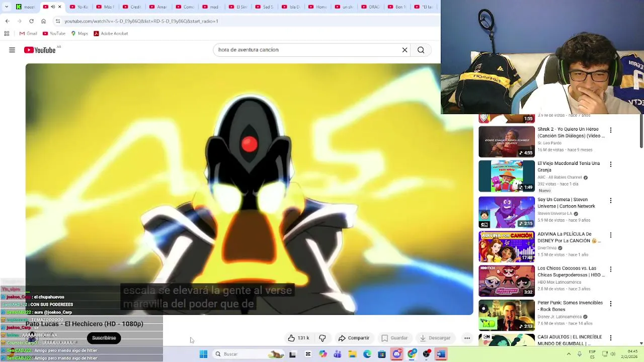The image size is (644, 362).
Task: Switch to the 'Amar' tab
Action: pyautogui.click(x=158, y=7)
